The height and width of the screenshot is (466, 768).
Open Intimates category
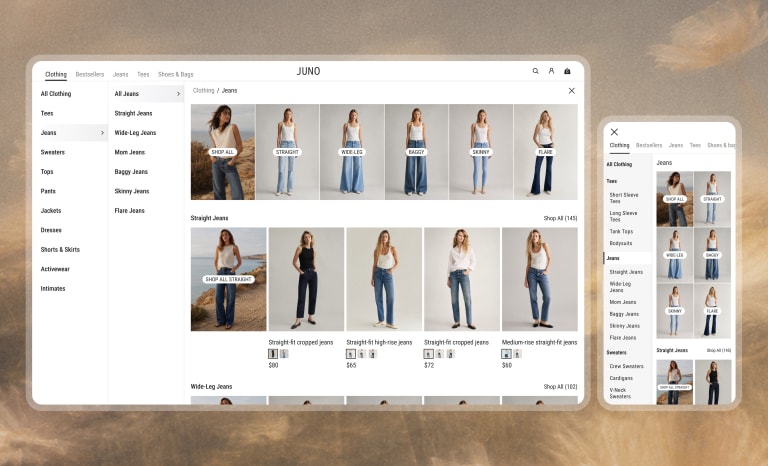point(53,289)
